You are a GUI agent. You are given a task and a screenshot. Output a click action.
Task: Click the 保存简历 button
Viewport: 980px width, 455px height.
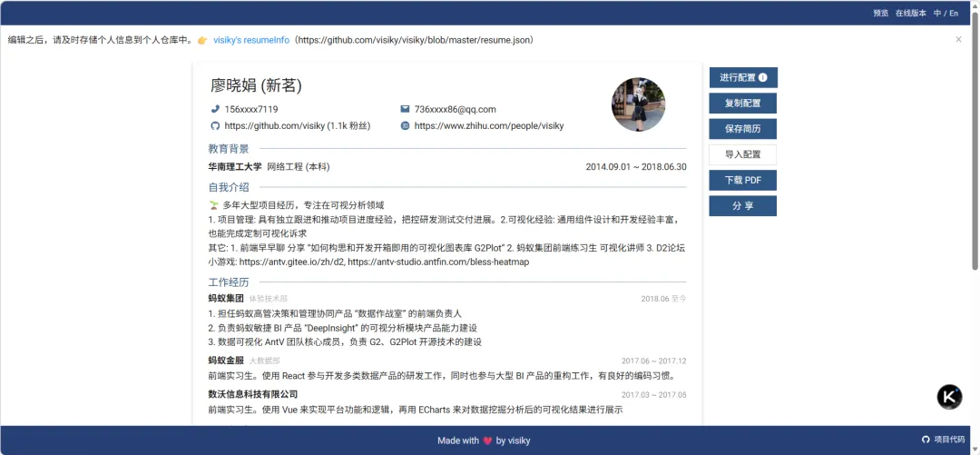pyautogui.click(x=743, y=129)
